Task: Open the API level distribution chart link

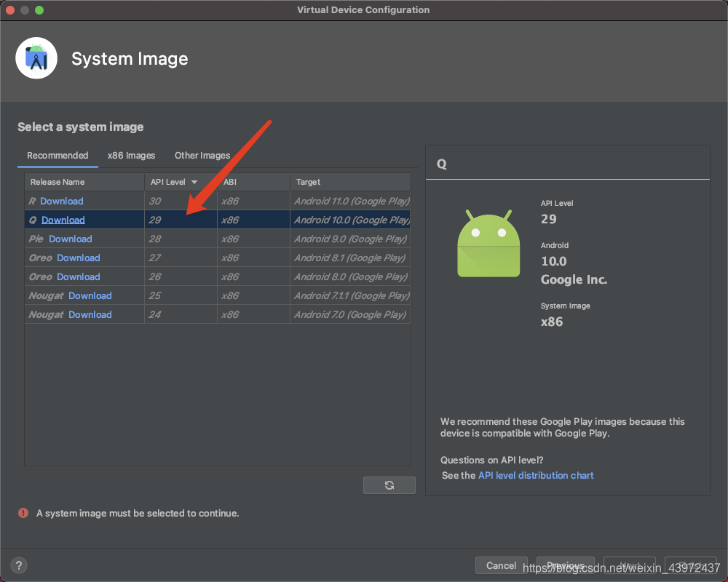Action: tap(536, 475)
